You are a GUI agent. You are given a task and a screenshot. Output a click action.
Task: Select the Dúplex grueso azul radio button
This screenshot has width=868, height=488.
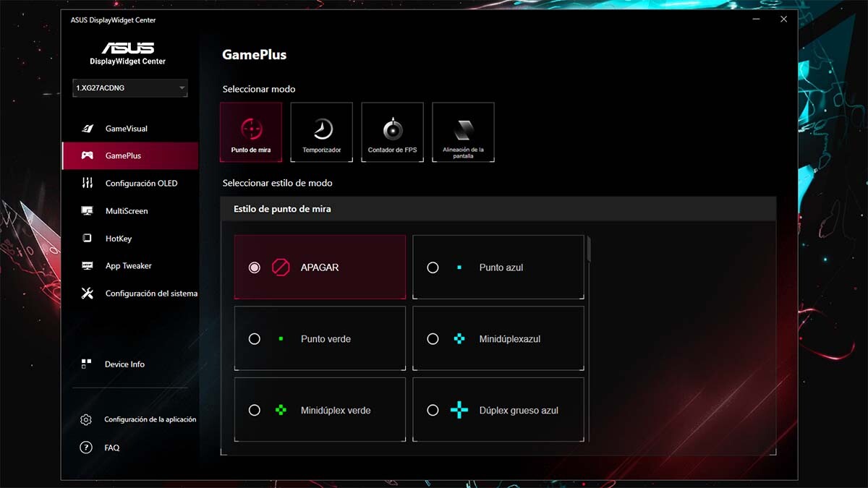point(433,410)
